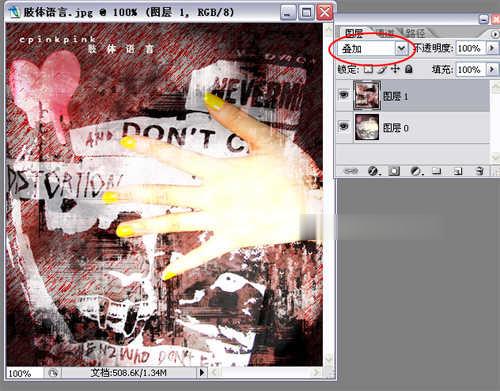Click the document status bar arrow
The height and width of the screenshot is (391, 500).
(202, 372)
